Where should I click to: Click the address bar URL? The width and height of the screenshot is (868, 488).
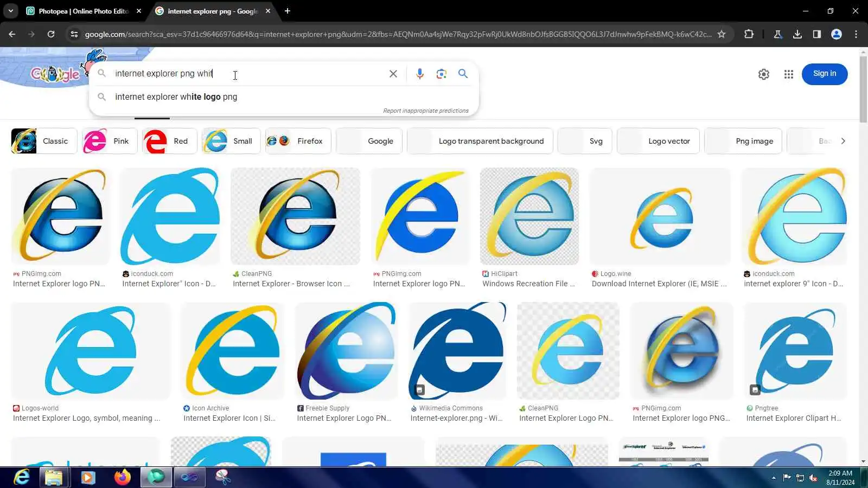[x=398, y=34]
